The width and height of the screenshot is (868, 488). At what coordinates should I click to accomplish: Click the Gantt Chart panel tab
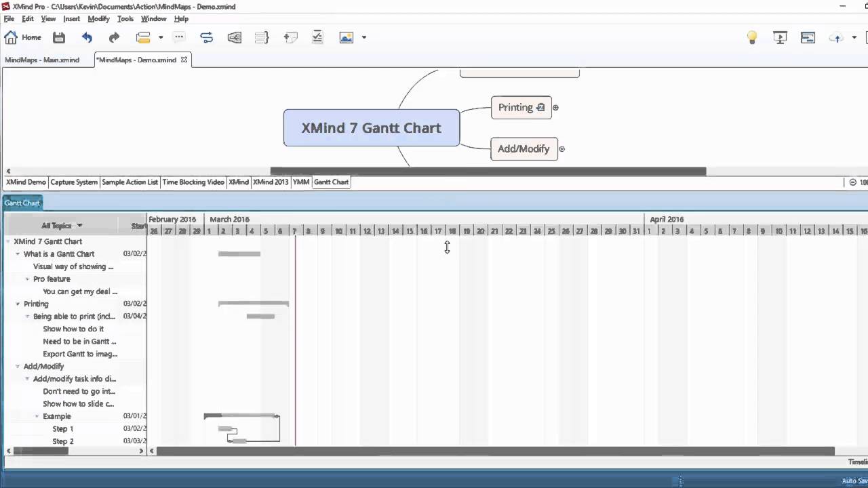click(22, 203)
